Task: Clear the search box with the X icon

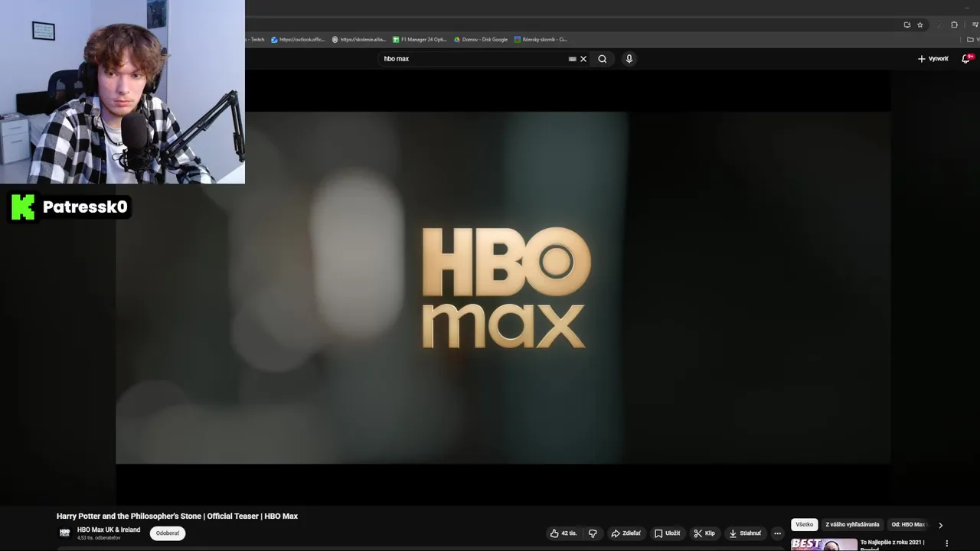Action: (x=583, y=59)
